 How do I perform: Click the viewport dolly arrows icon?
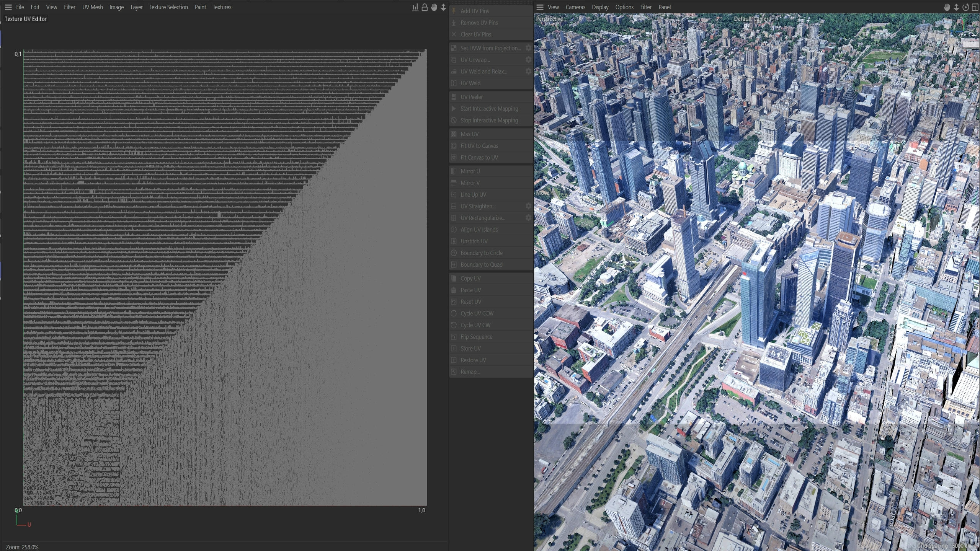click(956, 7)
